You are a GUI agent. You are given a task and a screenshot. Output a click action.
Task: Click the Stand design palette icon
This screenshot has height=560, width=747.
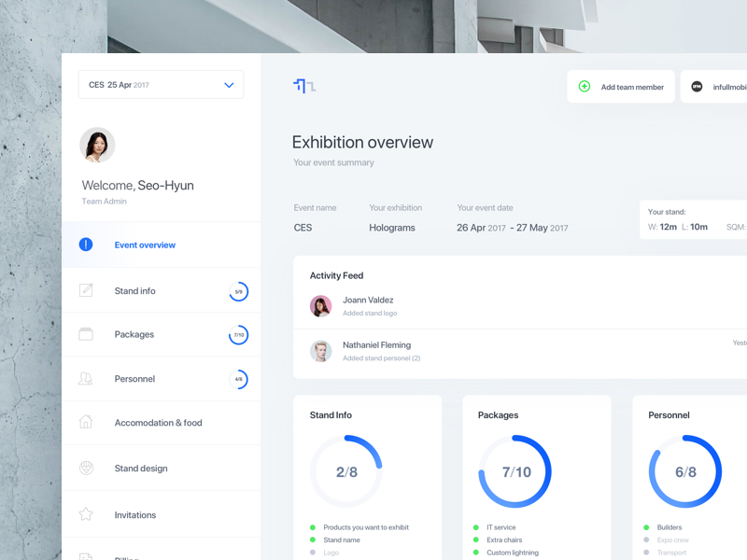click(x=86, y=469)
